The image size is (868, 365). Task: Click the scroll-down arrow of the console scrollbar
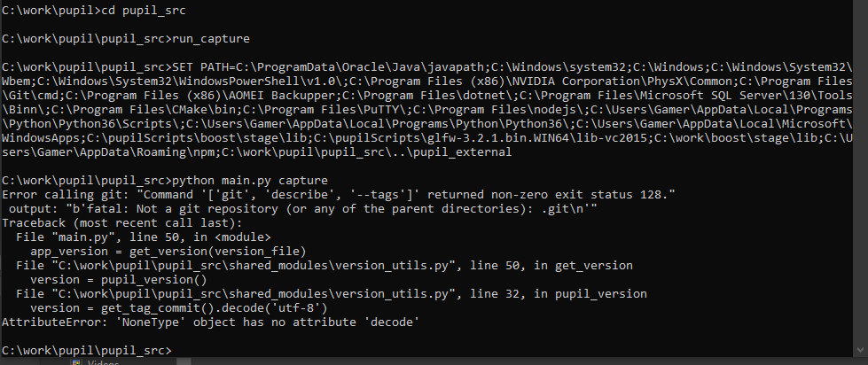[861, 350]
